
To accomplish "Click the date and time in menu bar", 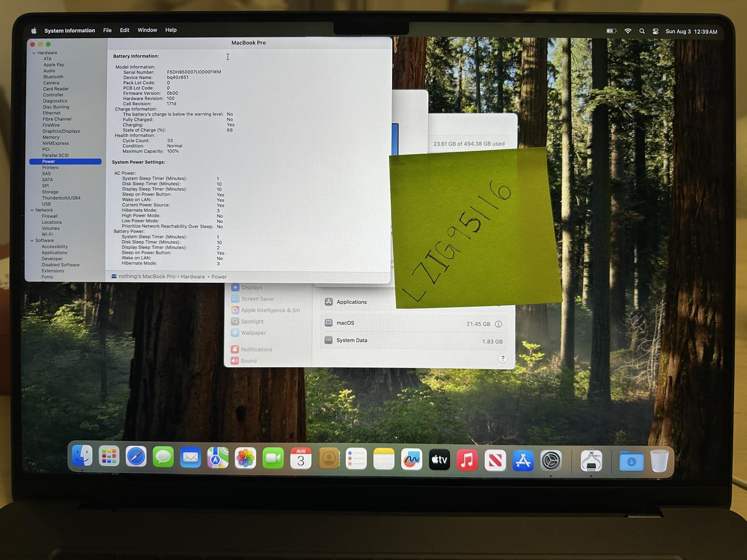I will pyautogui.click(x=691, y=32).
